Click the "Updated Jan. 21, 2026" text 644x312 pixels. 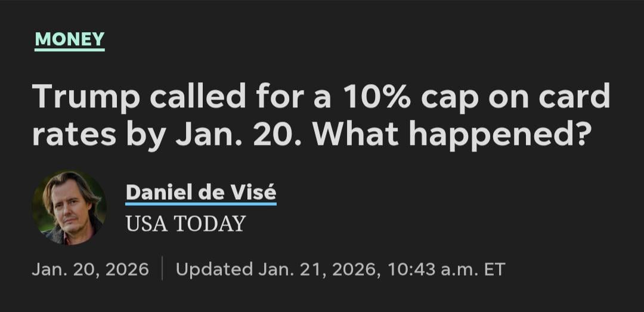pos(276,269)
